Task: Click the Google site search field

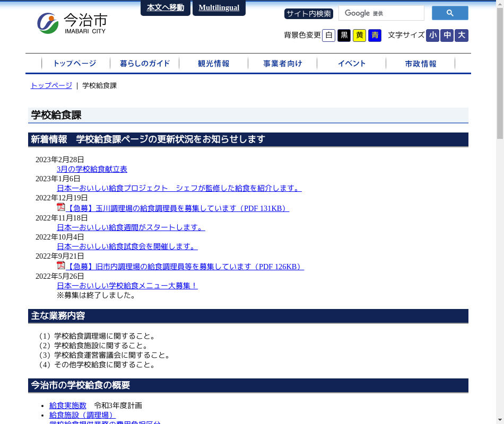Action: (381, 13)
